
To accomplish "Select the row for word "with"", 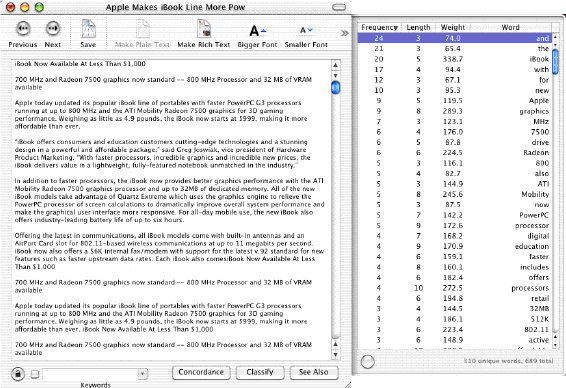I will 454,70.
